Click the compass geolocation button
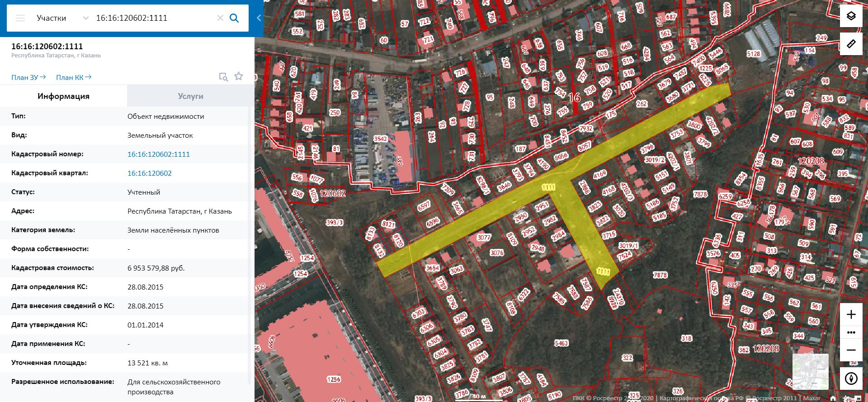 pyautogui.click(x=851, y=378)
